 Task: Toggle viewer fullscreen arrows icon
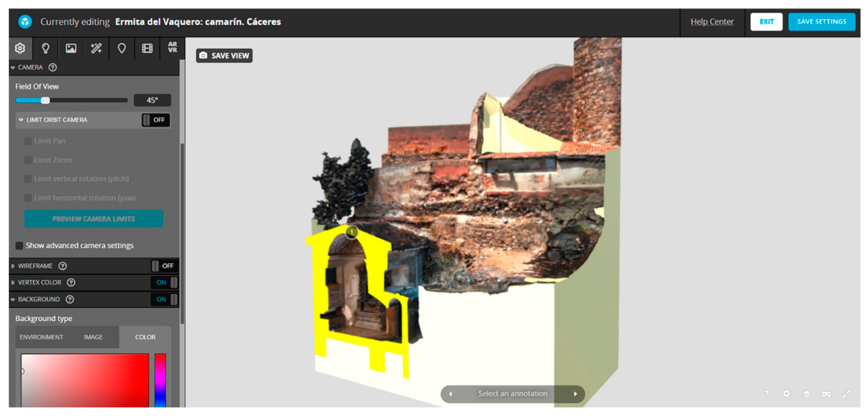tap(846, 394)
